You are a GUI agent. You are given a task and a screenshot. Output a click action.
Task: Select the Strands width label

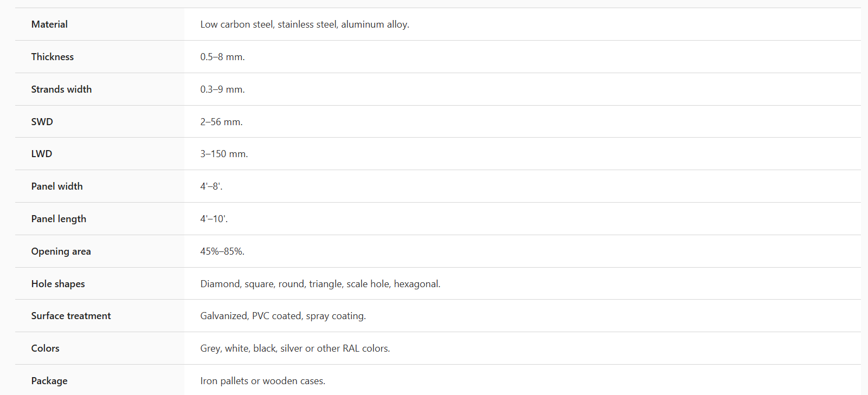61,89
